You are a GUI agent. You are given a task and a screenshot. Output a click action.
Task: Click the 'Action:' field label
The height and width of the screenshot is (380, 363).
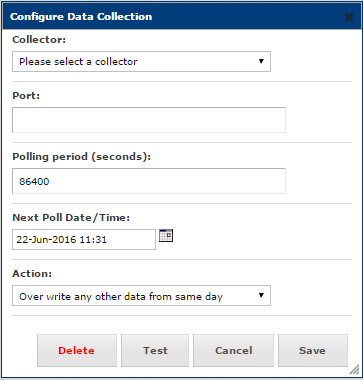(x=32, y=274)
